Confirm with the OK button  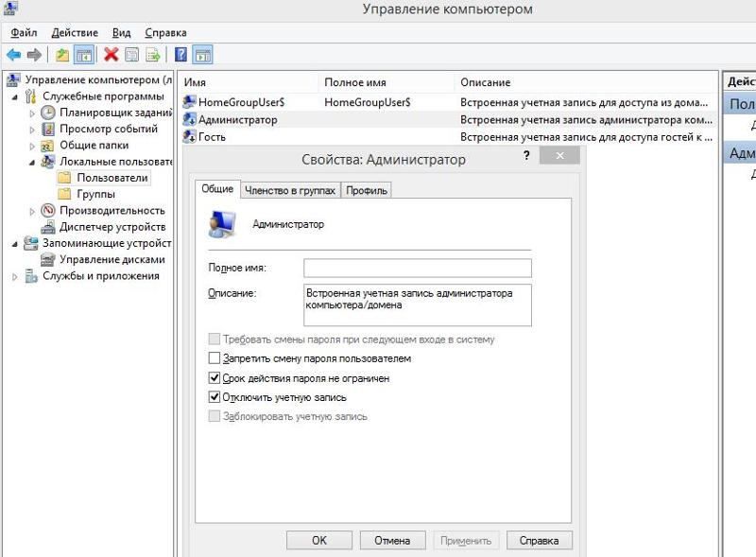[319, 541]
